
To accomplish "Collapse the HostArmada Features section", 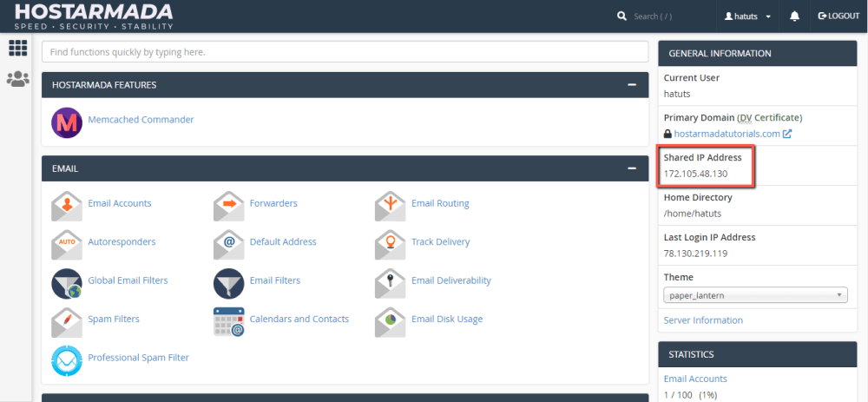I will (x=632, y=85).
